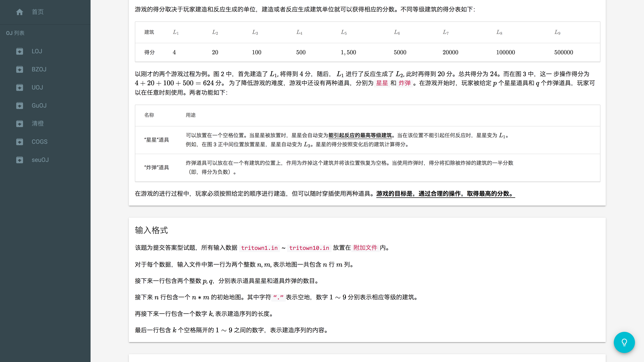Open the UOJ sidebar entry
The image size is (644, 362).
(x=37, y=87)
